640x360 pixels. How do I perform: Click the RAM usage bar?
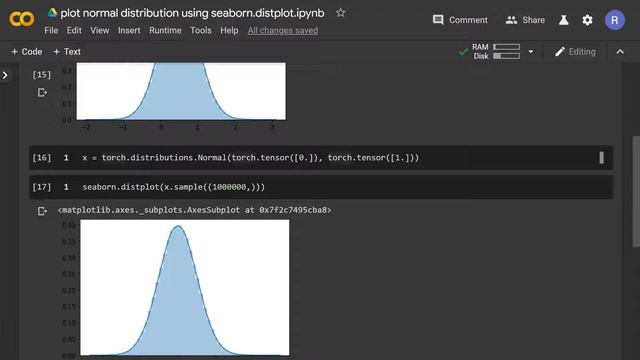(507, 47)
